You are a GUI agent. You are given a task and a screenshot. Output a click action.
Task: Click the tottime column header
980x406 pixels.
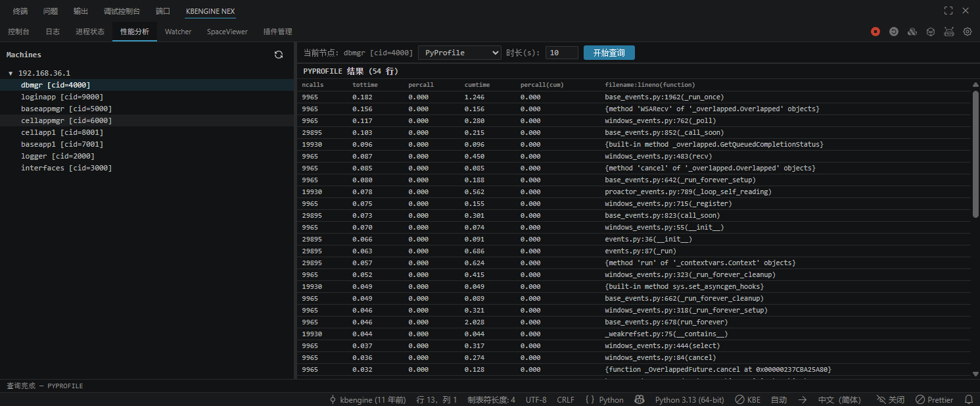365,85
